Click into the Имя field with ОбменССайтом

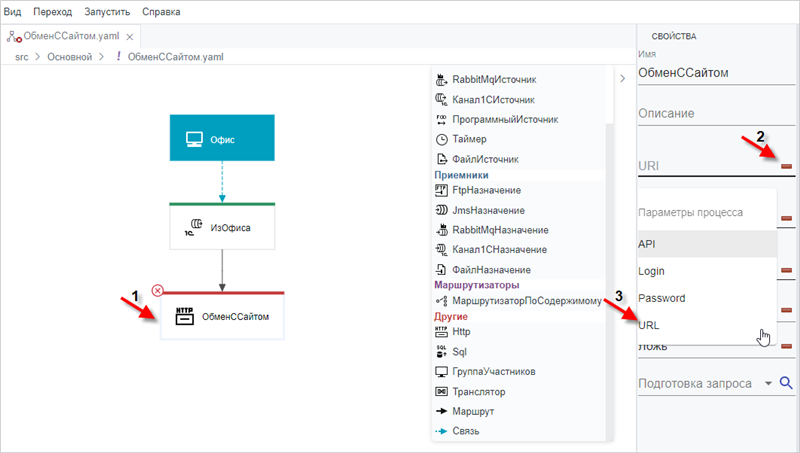(716, 73)
